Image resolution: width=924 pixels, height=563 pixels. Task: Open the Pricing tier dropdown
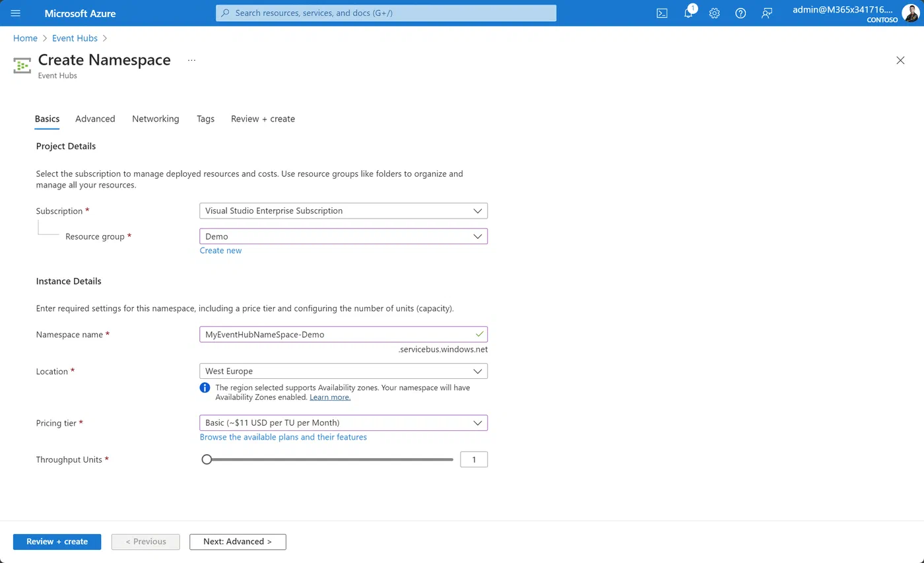pyautogui.click(x=343, y=422)
